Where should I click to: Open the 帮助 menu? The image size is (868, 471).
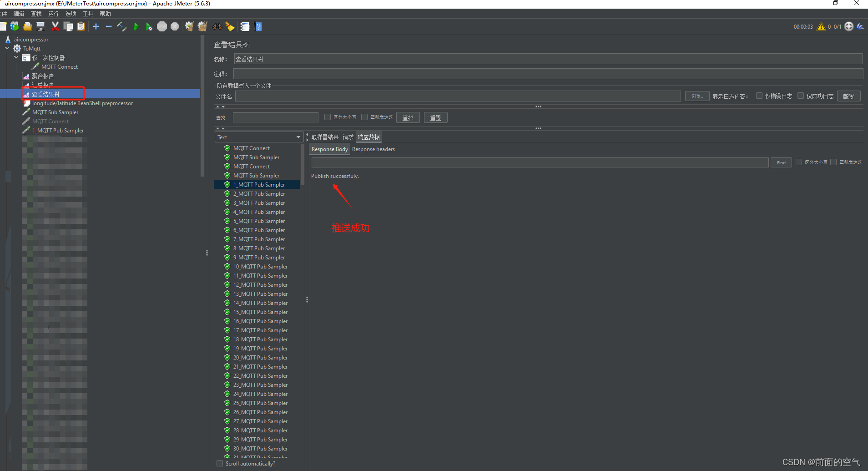pyautogui.click(x=105, y=14)
